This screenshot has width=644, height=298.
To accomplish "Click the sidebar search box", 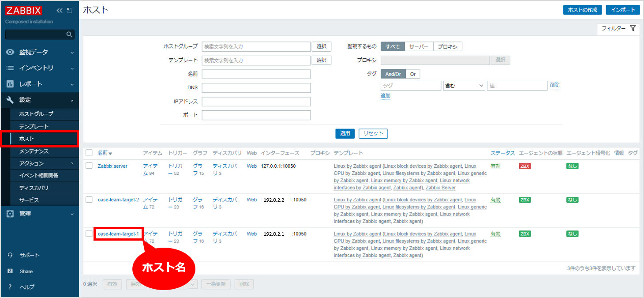I will (40, 34).
